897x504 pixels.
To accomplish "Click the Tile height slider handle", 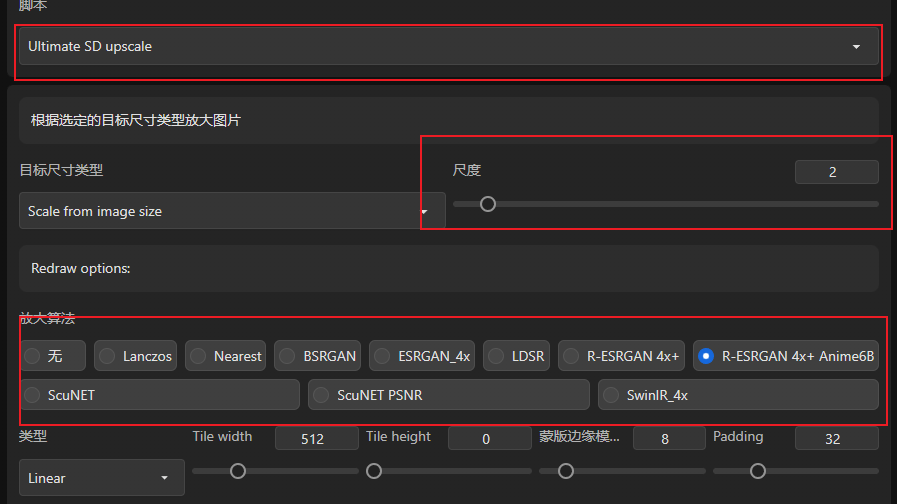I will coord(374,471).
